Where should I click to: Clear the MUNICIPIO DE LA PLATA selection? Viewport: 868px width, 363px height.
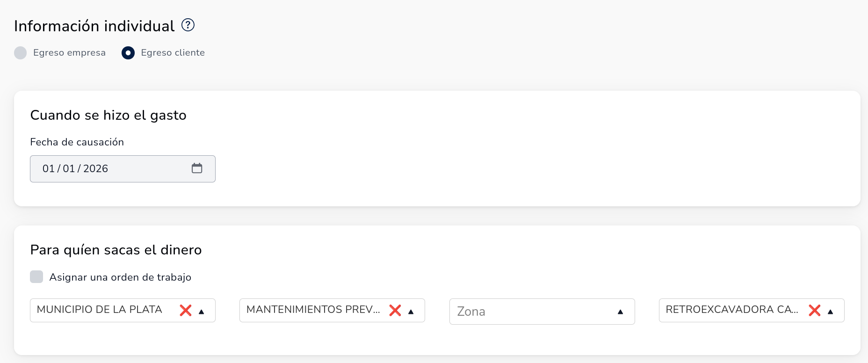point(186,310)
